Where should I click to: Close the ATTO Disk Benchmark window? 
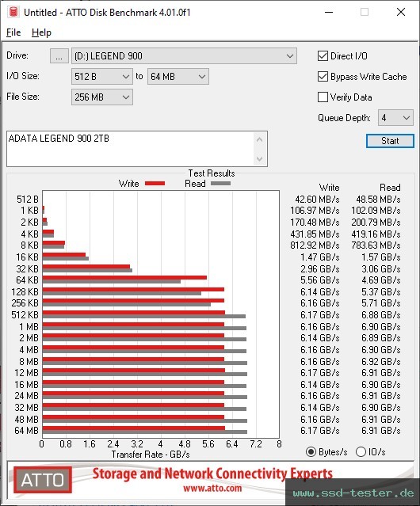(401, 12)
